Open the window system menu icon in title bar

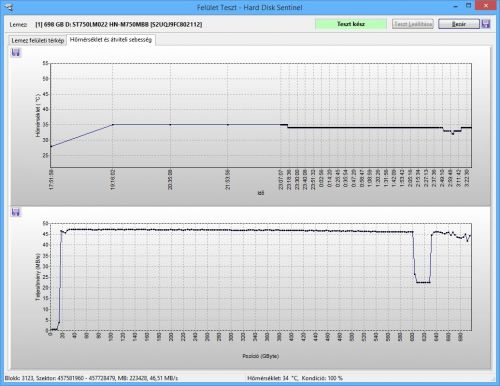[x=9, y=7]
